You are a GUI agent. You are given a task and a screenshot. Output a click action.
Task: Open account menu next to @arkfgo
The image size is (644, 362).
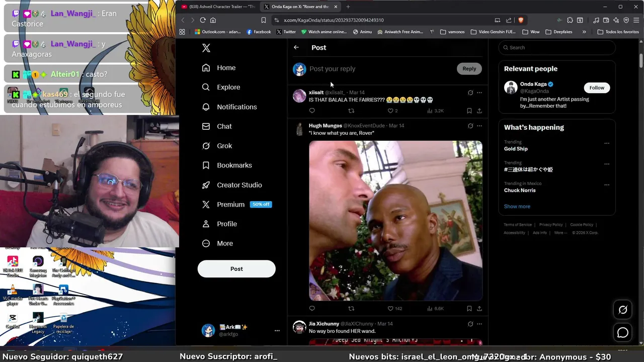[277, 330]
